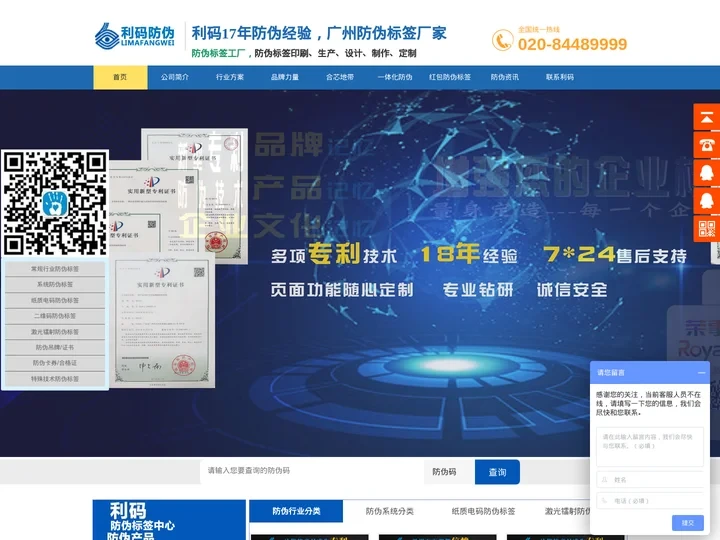The width and height of the screenshot is (720, 540).
Task: Open 联系利码 navigation item
Action: [x=560, y=77]
